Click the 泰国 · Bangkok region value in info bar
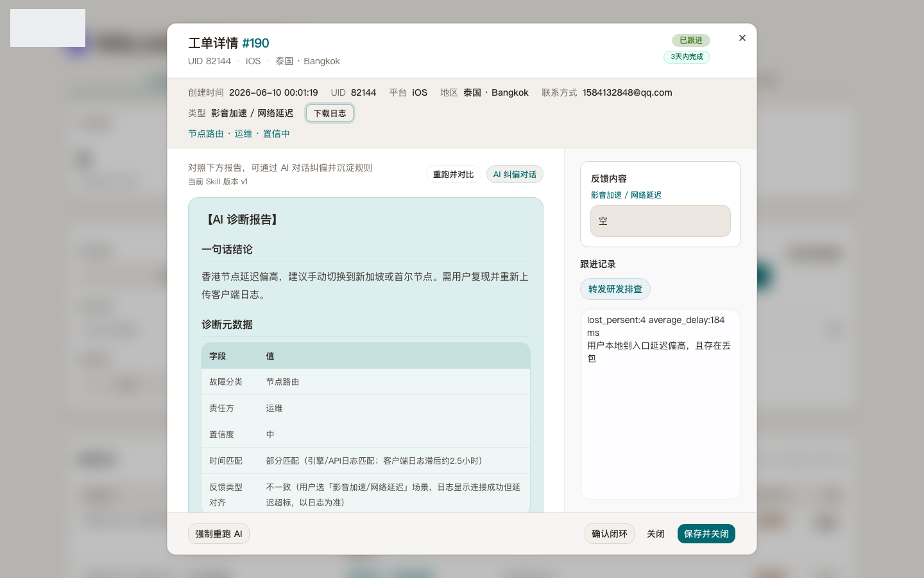 coord(496,92)
